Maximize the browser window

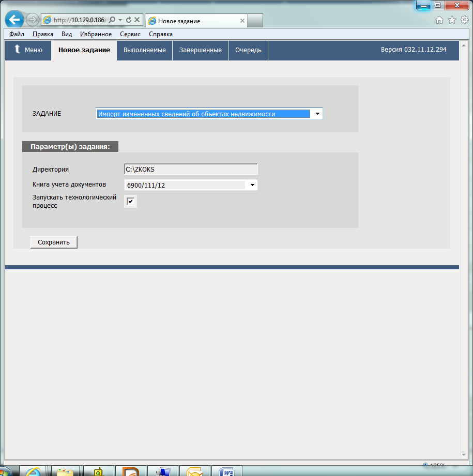438,6
